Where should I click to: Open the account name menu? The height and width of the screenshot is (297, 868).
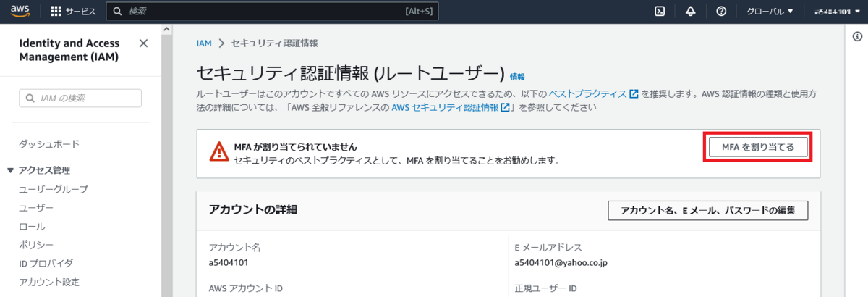coord(835,12)
